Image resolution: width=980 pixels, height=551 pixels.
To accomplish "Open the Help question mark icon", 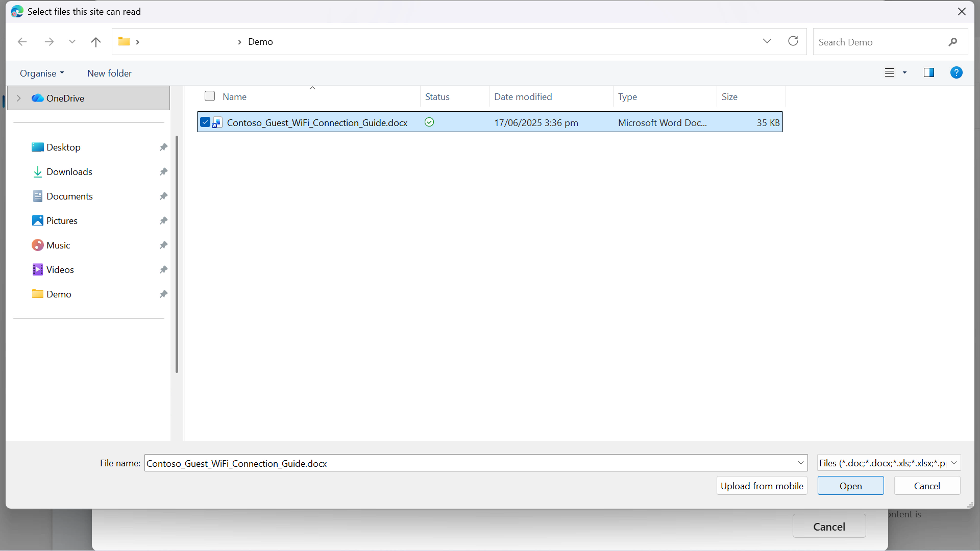I will coord(956,72).
